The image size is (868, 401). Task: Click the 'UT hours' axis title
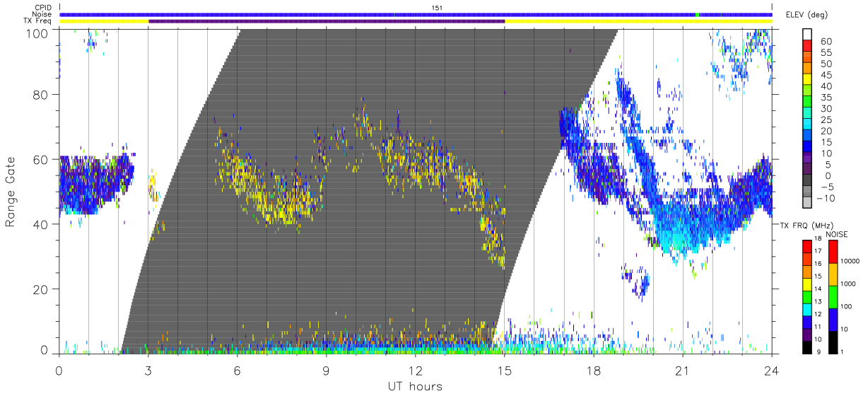coord(415,387)
